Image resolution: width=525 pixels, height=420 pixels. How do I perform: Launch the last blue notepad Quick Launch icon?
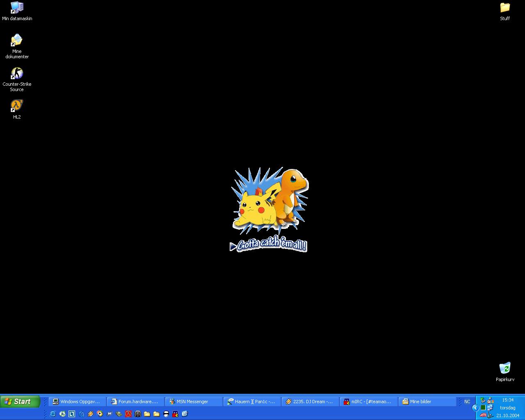coord(185,414)
